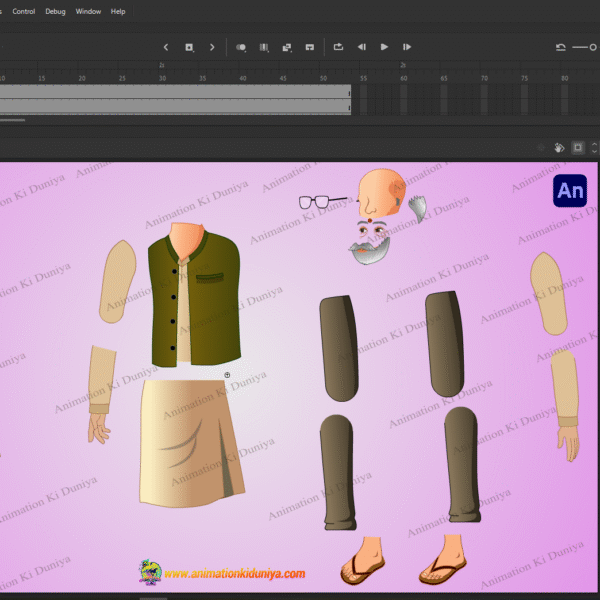Click the timeline horizontal scrollbar

pos(13,120)
